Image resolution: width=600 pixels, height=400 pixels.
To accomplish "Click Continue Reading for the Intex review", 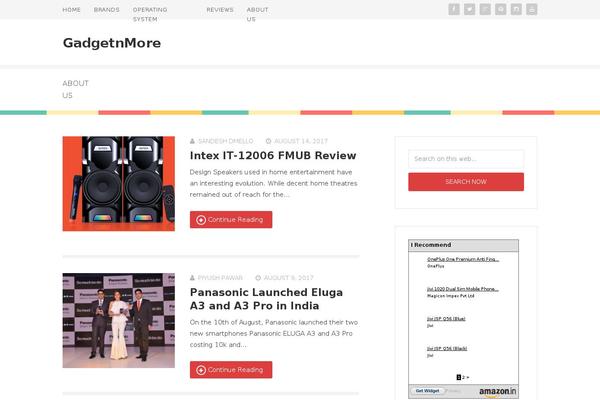I will (231, 220).
